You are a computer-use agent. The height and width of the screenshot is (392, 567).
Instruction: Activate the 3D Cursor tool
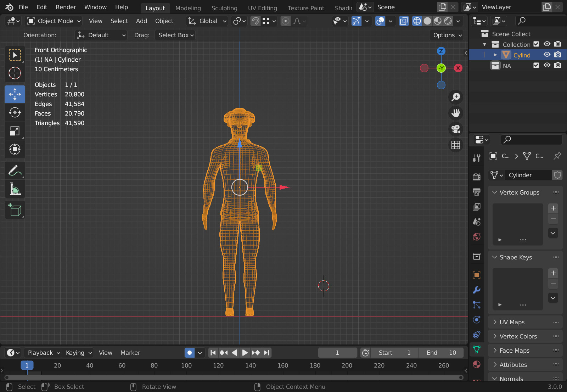(15, 73)
